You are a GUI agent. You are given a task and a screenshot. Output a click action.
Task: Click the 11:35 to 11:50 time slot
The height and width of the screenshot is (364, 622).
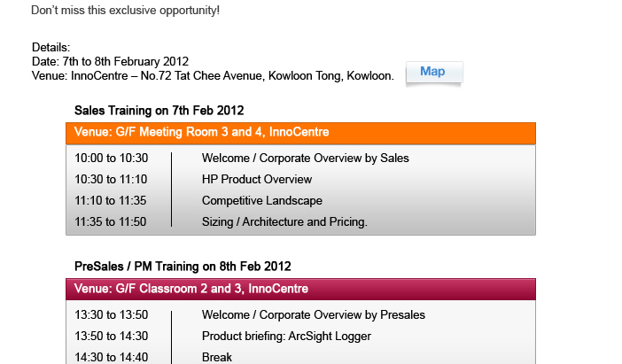click(x=111, y=222)
